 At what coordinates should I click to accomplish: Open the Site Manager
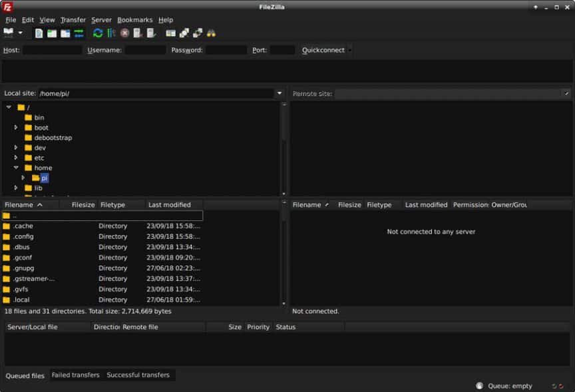click(8, 33)
